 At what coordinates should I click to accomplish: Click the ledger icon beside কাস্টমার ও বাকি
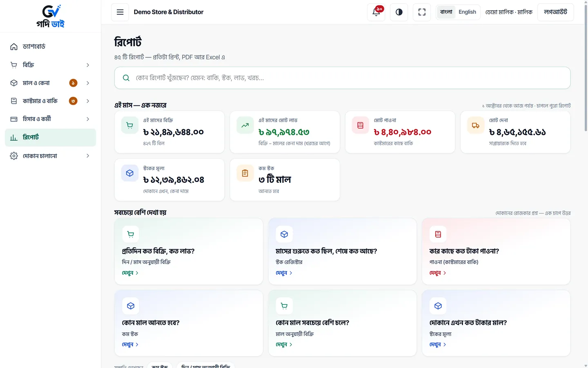coord(14,101)
